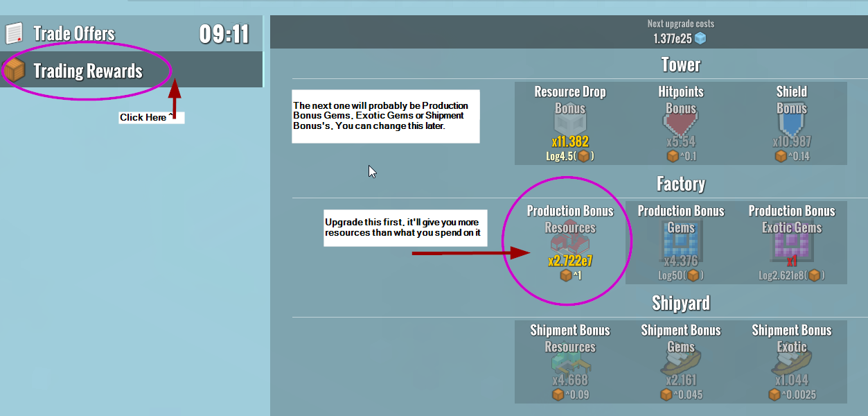Select the Hitpoints Bonus upgrade
The image size is (868, 416).
point(681,123)
